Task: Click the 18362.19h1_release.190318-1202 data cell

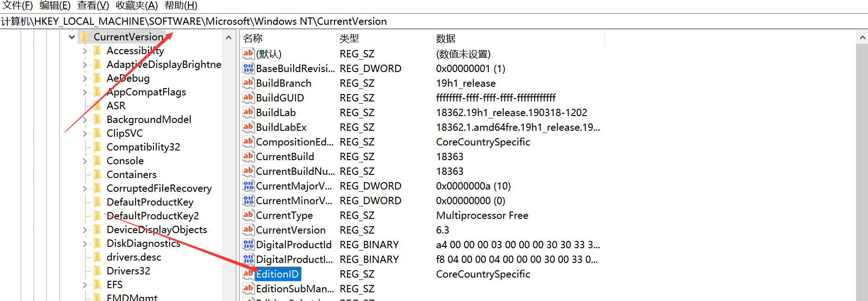Action: [511, 112]
